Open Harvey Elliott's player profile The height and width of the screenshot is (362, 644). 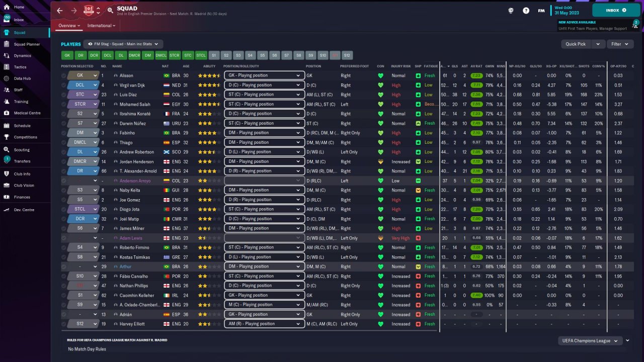(x=132, y=324)
